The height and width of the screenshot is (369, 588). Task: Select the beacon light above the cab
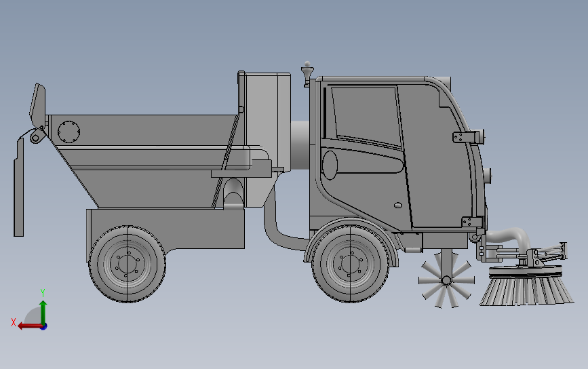307,73
